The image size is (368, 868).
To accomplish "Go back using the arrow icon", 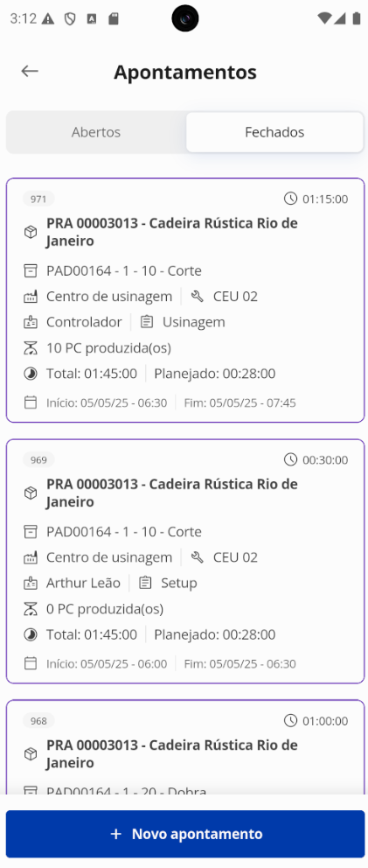I will 30,71.
